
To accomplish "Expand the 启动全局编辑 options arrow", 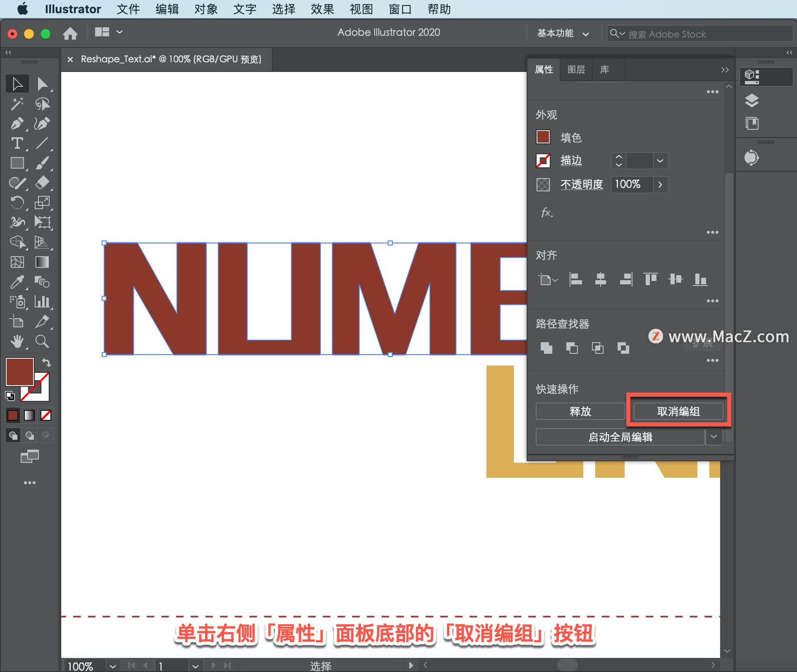I will 714,437.
